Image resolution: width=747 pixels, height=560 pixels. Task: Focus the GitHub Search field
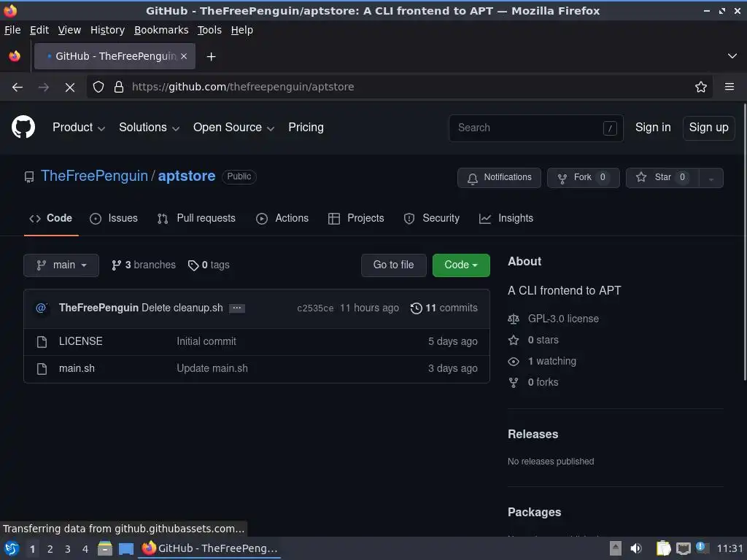point(536,128)
